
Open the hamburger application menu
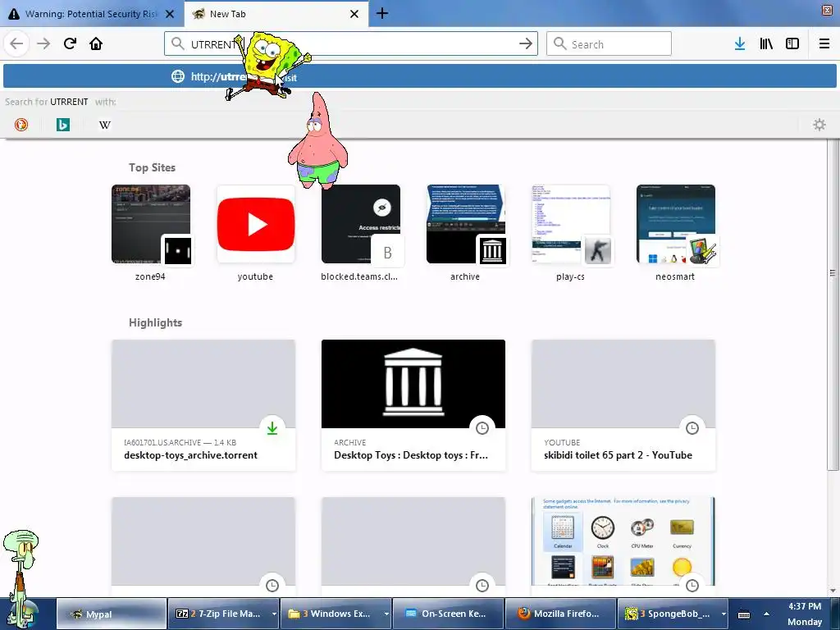(x=824, y=43)
